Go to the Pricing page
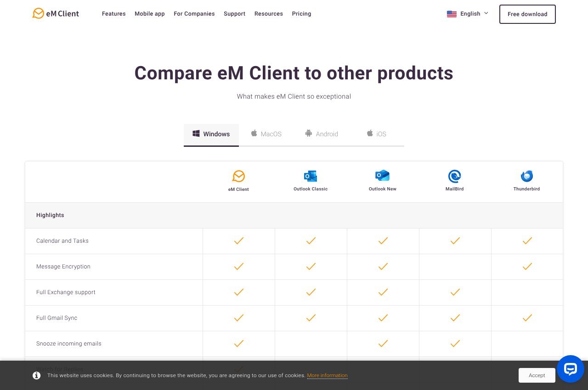 (x=301, y=14)
